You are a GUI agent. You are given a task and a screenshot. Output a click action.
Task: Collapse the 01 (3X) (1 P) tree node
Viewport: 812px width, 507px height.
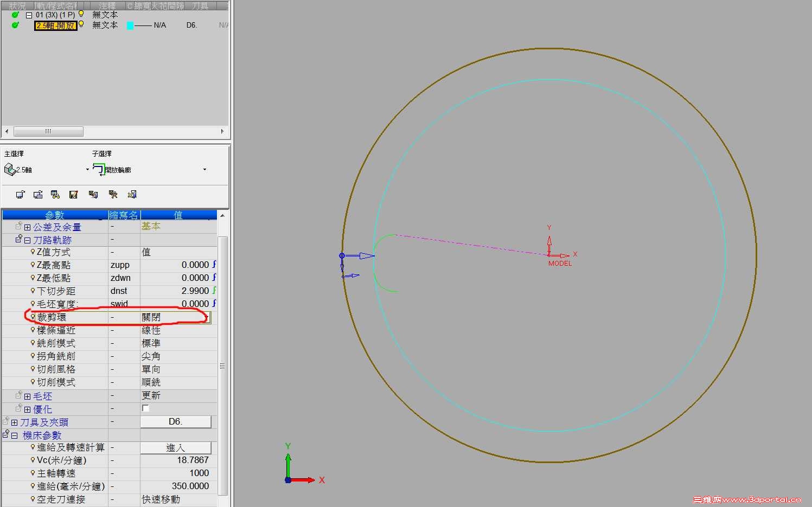pos(29,15)
